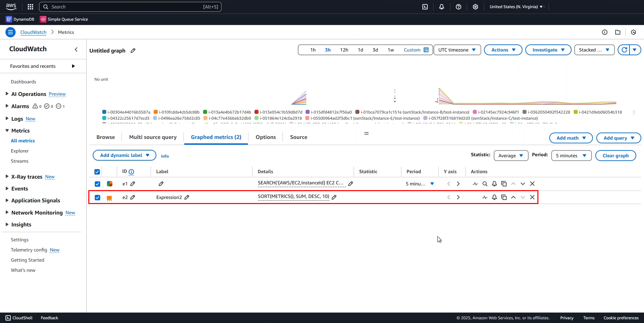Edit the Untitled graph title pencil
This screenshot has width=644, height=323.
click(133, 51)
